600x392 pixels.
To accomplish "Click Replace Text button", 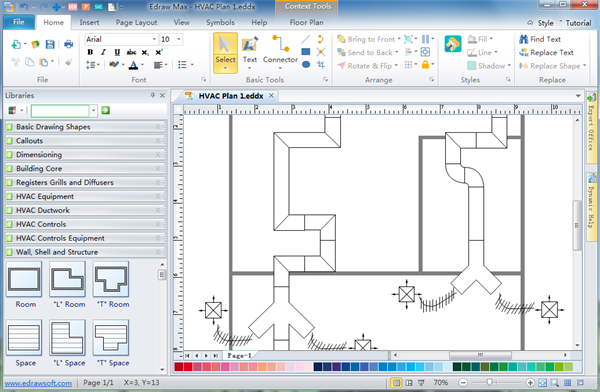I will (546, 52).
